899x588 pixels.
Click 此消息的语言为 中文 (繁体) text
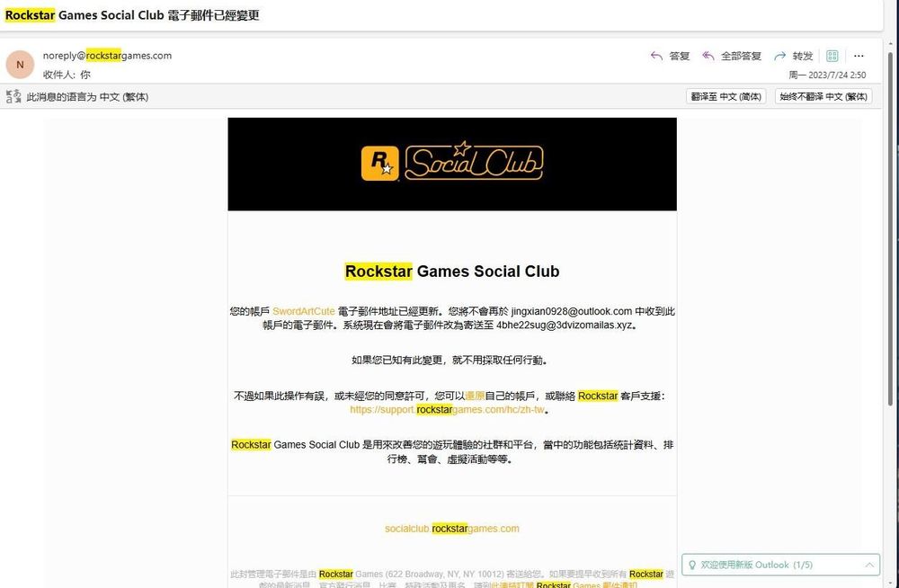(x=87, y=97)
